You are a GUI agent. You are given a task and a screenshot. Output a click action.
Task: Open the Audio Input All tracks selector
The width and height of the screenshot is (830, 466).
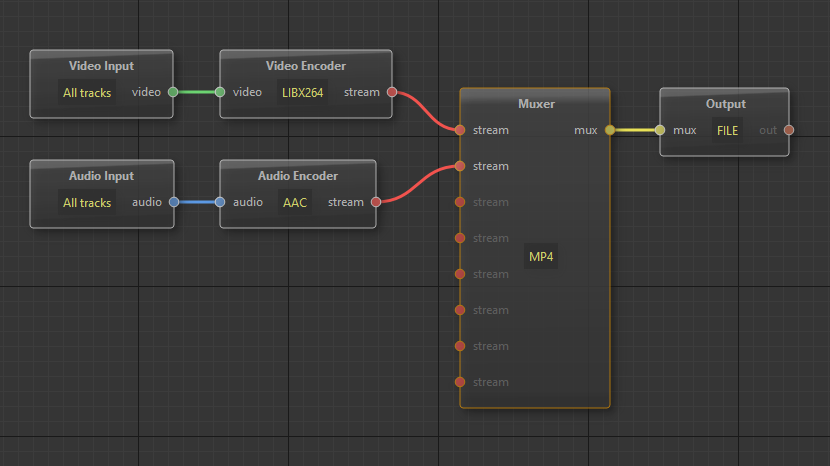click(x=87, y=202)
